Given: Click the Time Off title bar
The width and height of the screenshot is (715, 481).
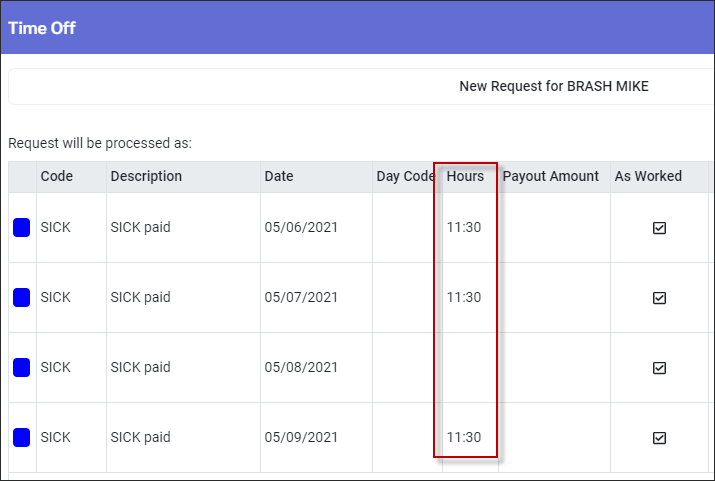Looking at the screenshot, I should (358, 28).
